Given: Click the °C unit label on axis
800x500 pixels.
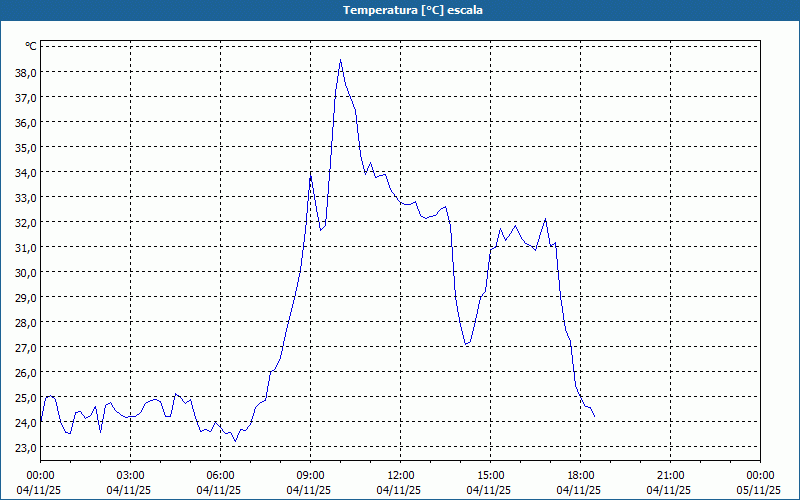Looking at the screenshot, I should 31,46.
